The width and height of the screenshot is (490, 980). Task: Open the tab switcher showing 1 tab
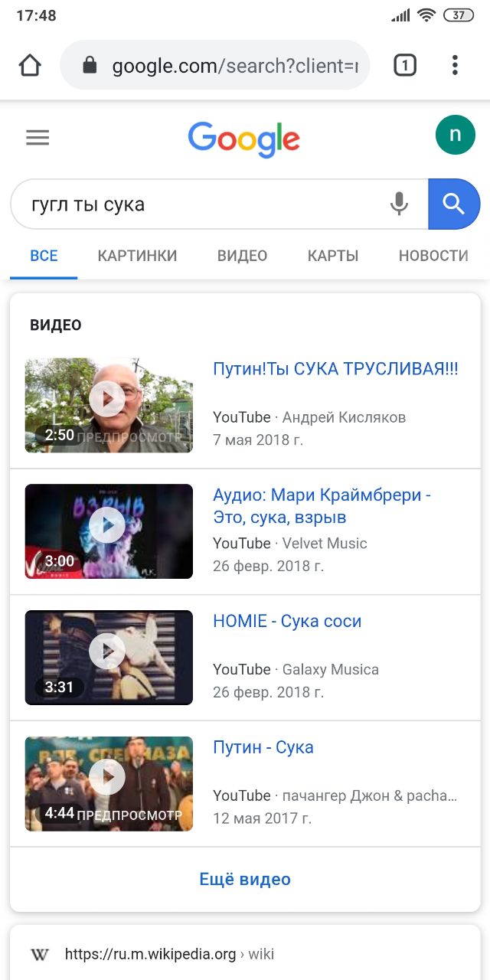point(405,66)
